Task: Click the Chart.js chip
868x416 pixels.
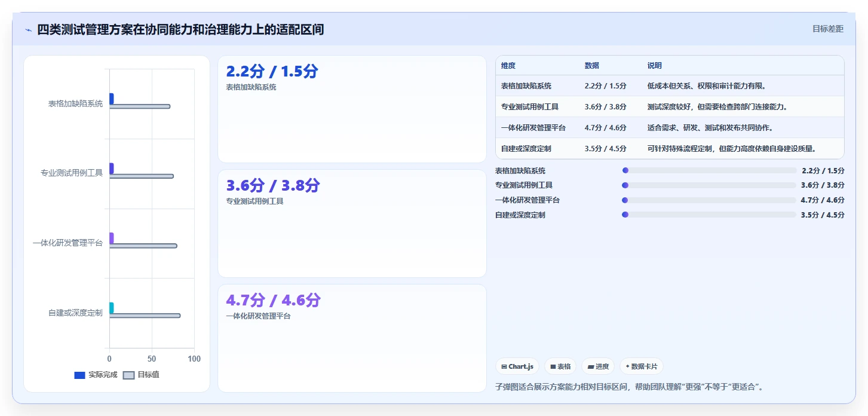Action: tap(517, 366)
